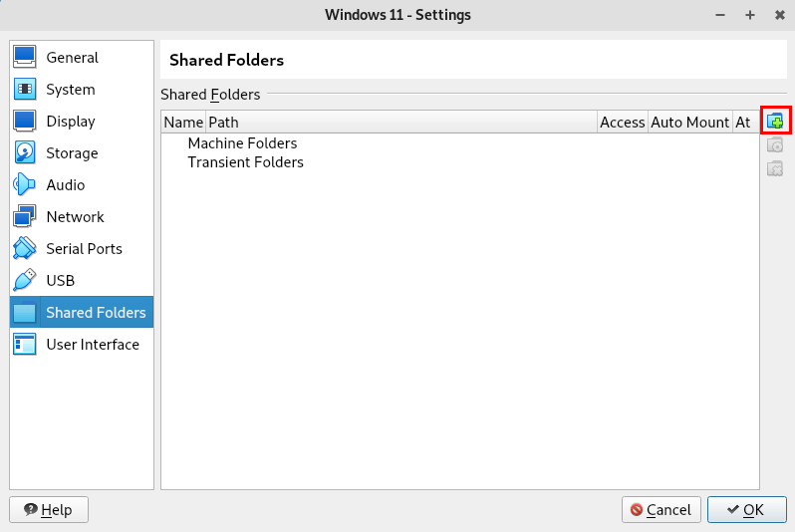Select the Machine Folders row

460,143
